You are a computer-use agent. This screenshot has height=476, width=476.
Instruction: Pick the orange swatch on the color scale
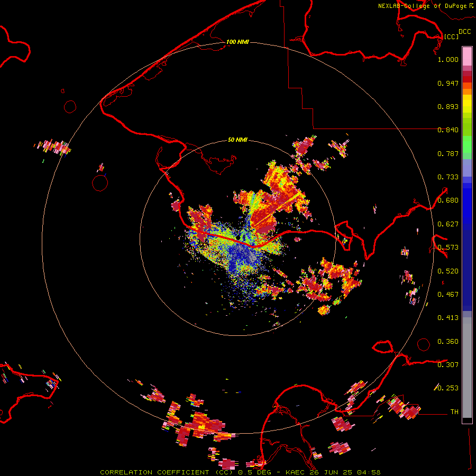[x=467, y=91]
